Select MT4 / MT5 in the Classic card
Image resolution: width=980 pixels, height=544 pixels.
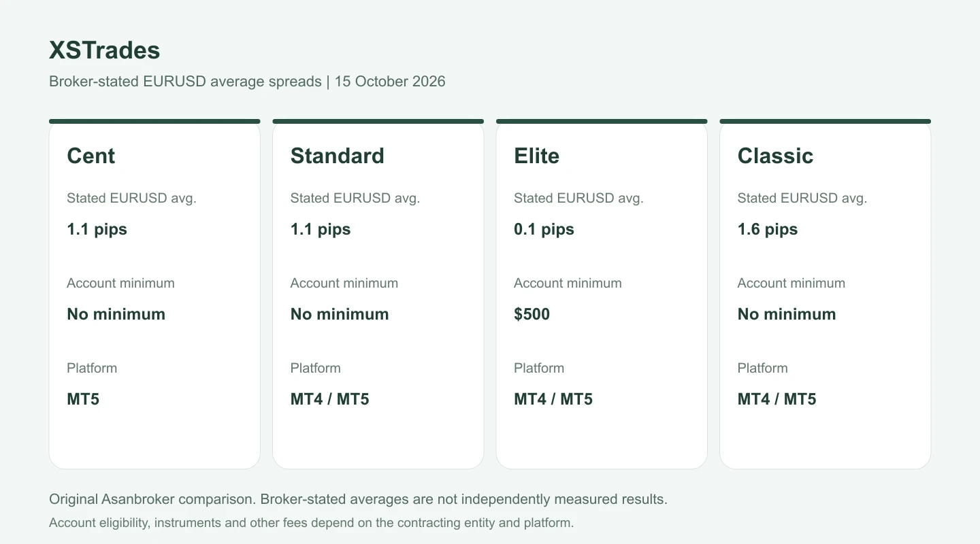pyautogui.click(x=777, y=399)
